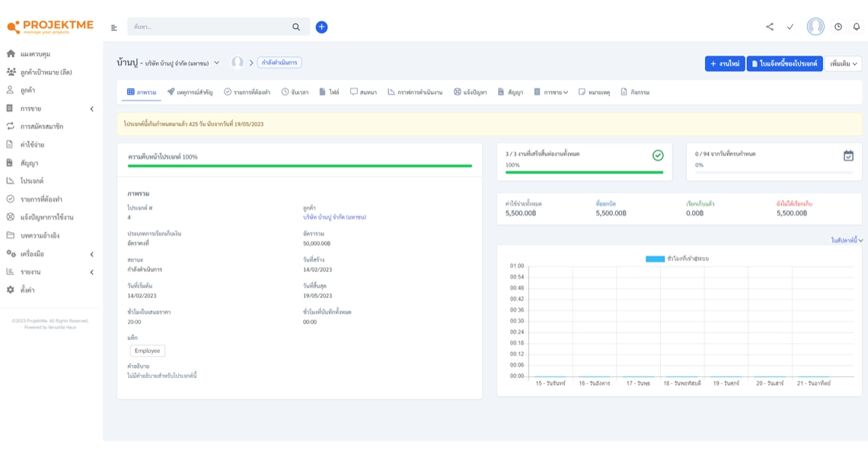Click the calendar check icon on deadline card
Image resolution: width=868 pixels, height=455 pixels.
pyautogui.click(x=848, y=155)
